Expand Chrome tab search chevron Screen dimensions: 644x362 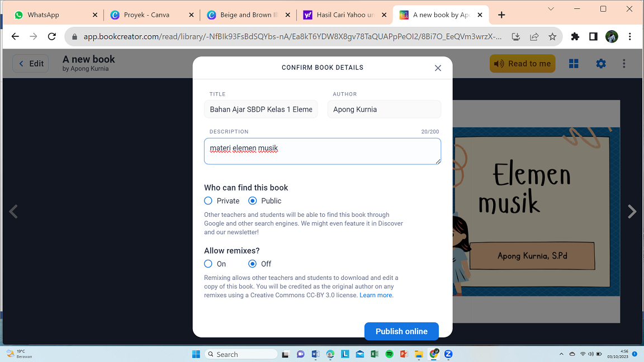[x=551, y=9]
